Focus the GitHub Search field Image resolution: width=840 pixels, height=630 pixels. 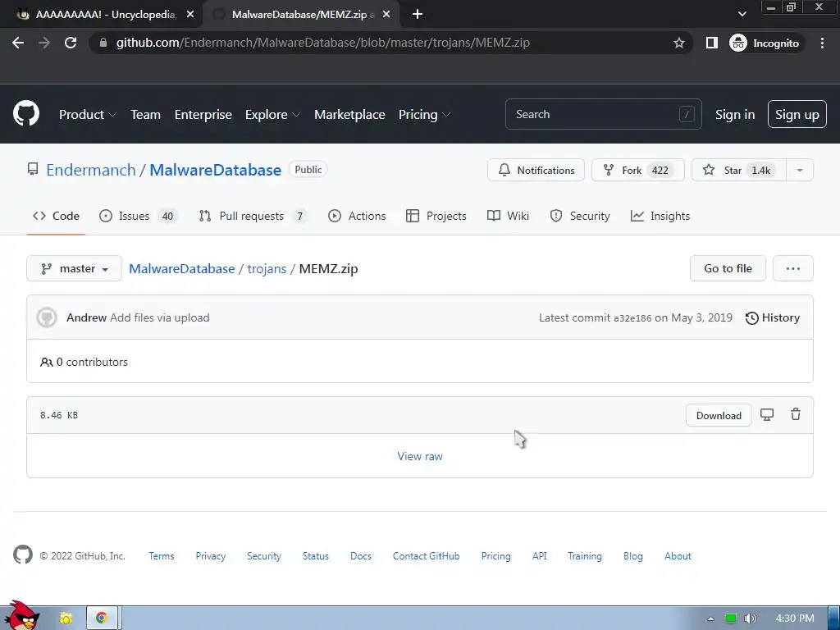coord(603,114)
